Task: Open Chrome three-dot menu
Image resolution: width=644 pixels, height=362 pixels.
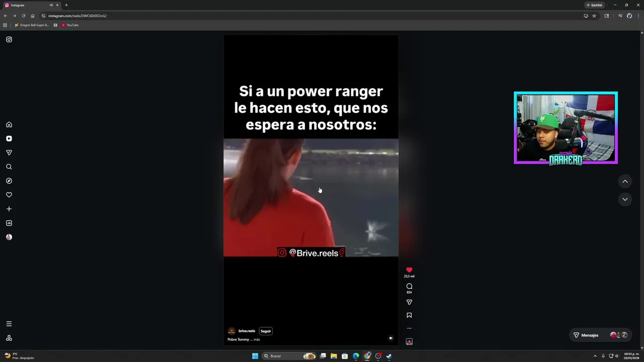Action: (637, 16)
